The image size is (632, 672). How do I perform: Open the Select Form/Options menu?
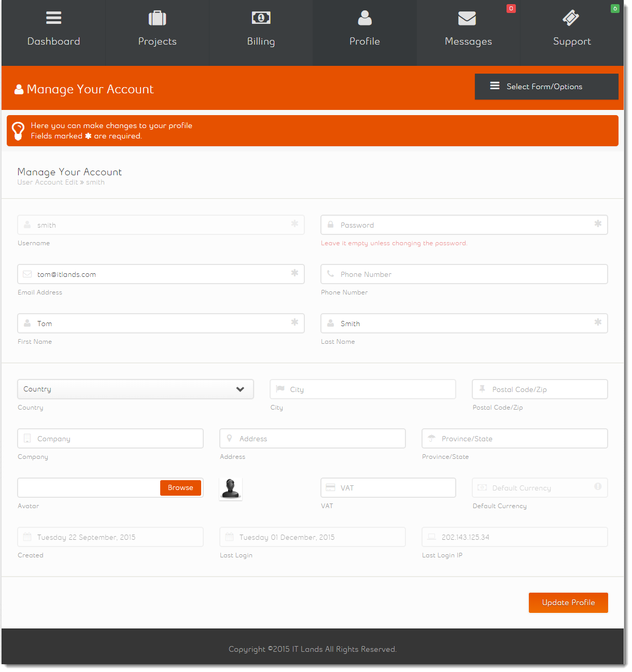pyautogui.click(x=546, y=87)
